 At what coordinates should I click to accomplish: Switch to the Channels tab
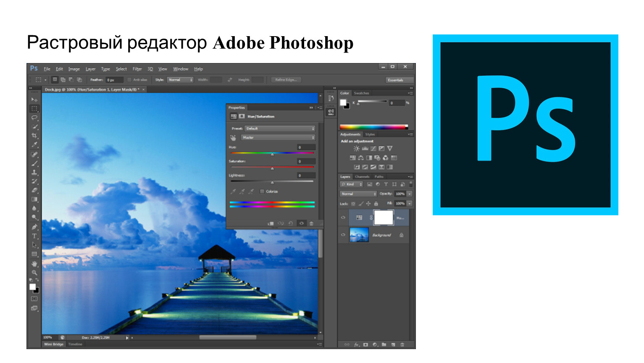click(362, 176)
